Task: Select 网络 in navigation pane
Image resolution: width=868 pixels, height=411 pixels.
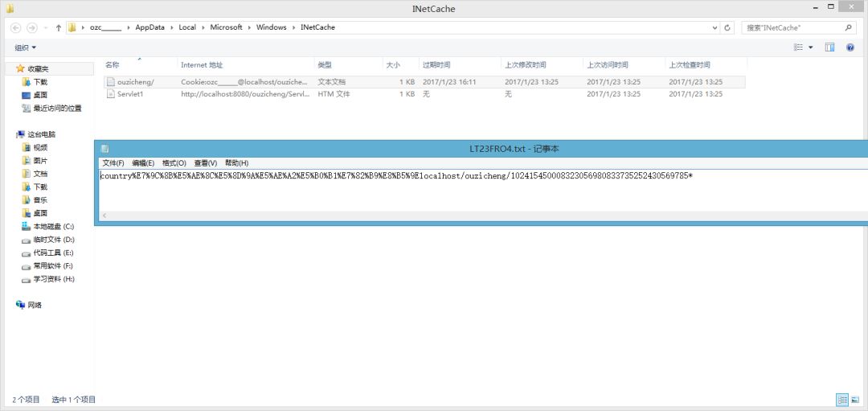Action: 35,305
